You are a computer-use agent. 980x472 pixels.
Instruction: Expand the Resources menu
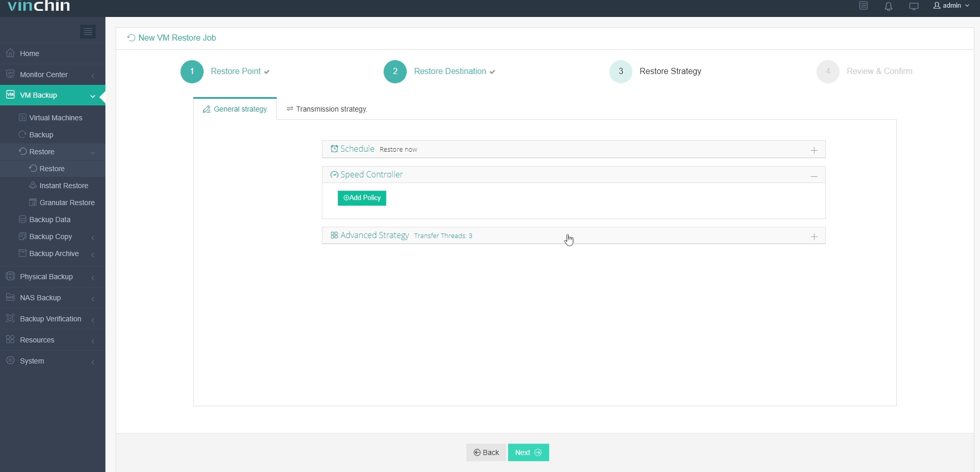click(52, 340)
